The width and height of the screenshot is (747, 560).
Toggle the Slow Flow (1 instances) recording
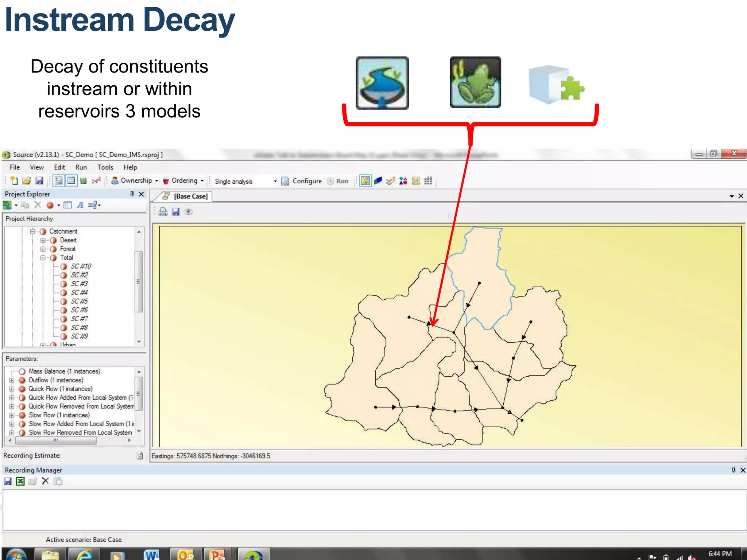(x=22, y=415)
